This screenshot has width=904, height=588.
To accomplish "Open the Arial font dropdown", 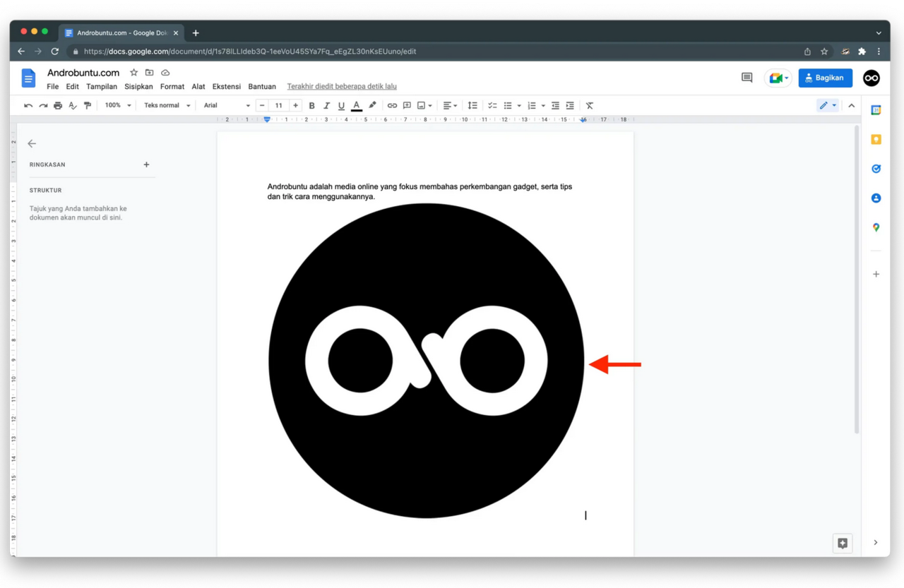I will [227, 106].
